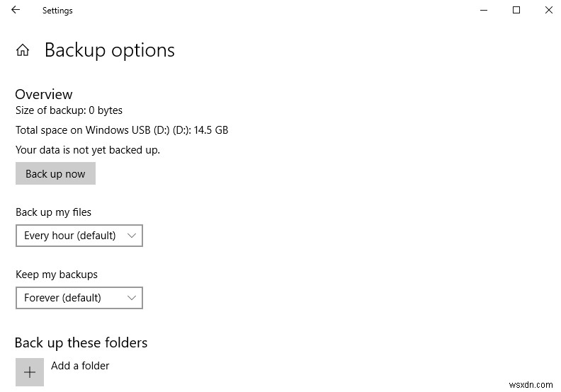Start backup with Back up now
Screen dimensions: 561x392
pyautogui.click(x=55, y=173)
